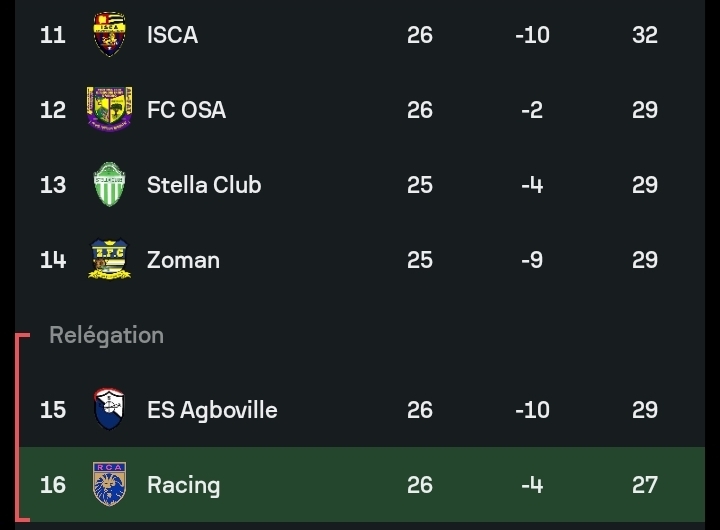This screenshot has height=530, width=720.
Task: Click the Stella Club green crest
Action: pyautogui.click(x=109, y=185)
